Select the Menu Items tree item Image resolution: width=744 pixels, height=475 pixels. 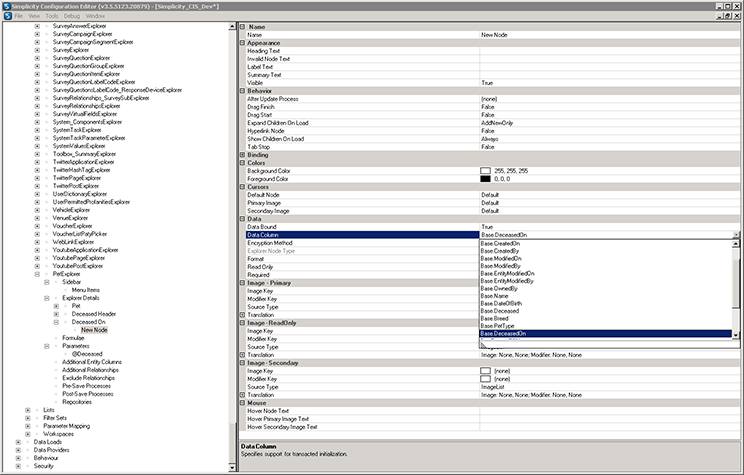pos(85,290)
